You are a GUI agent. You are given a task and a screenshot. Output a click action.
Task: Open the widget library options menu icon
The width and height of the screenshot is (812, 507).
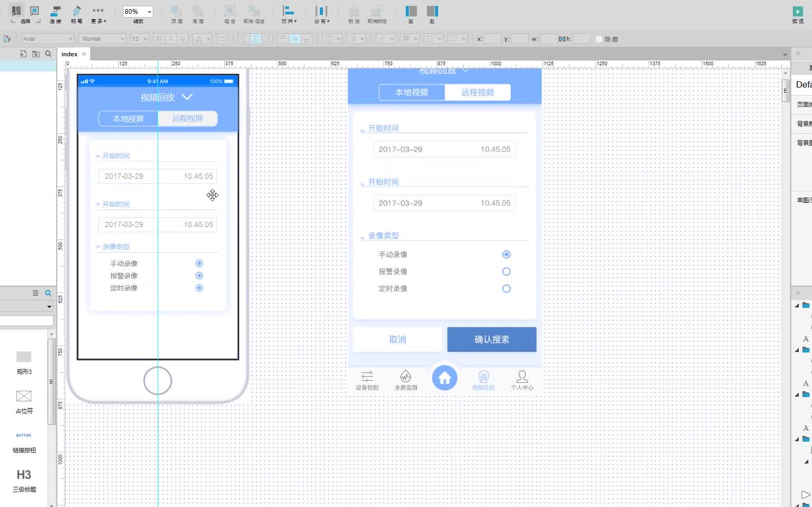pyautogui.click(x=36, y=293)
